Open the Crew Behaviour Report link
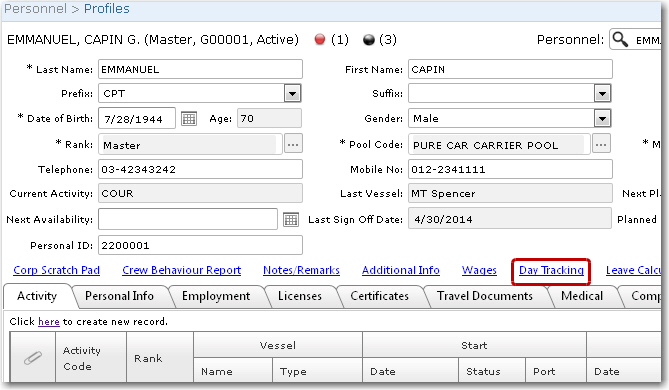The image size is (669, 390). [x=182, y=270]
